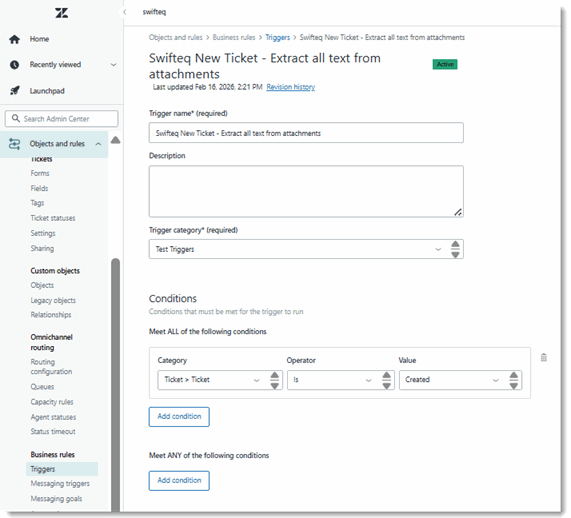Click sidebar scroll up arrow
571x518 pixels.
pyautogui.click(x=115, y=140)
